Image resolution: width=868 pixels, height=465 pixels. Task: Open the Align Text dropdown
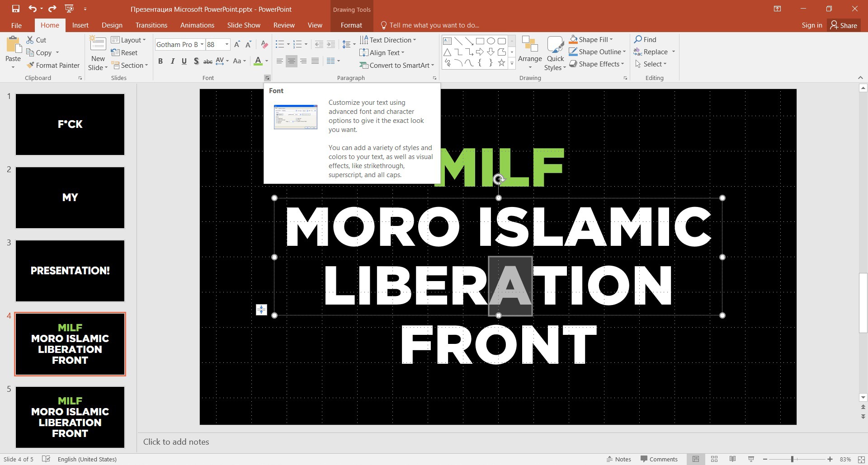382,52
